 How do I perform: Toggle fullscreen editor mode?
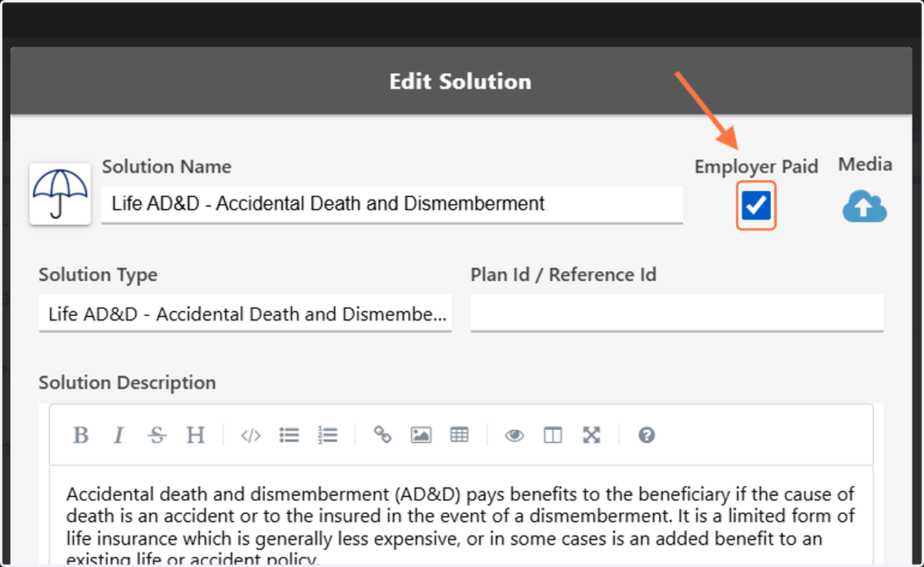(591, 435)
